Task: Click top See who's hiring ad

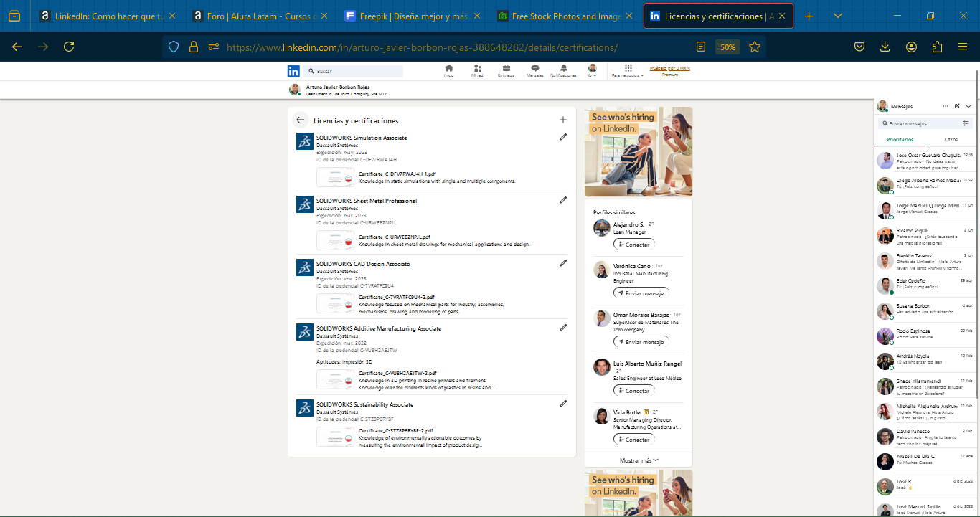Action: pyautogui.click(x=639, y=152)
